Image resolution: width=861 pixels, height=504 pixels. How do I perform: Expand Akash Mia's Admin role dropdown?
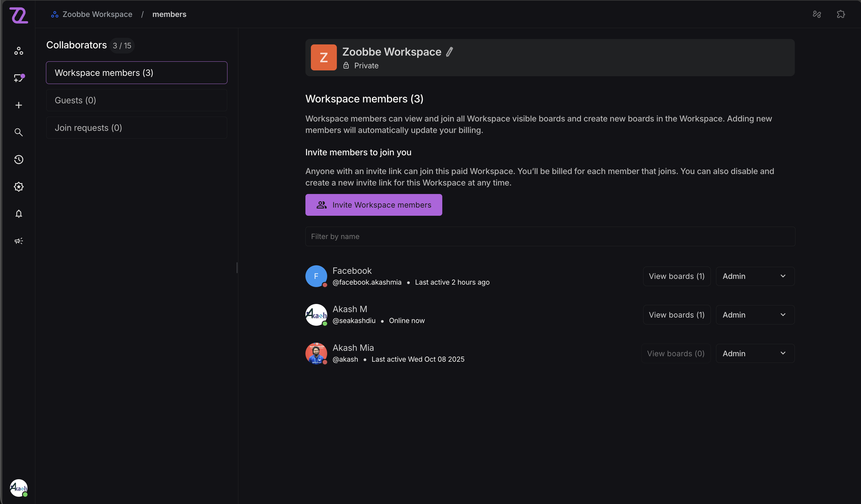point(755,353)
